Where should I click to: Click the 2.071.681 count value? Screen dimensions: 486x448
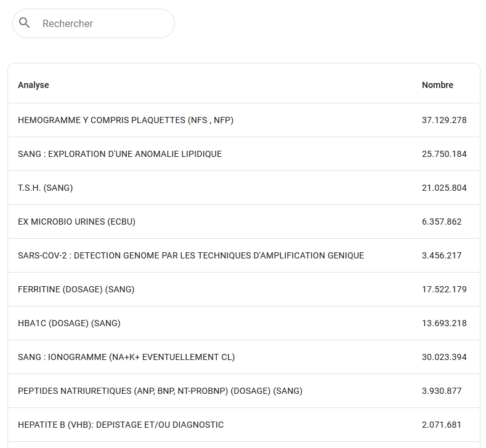(442, 425)
